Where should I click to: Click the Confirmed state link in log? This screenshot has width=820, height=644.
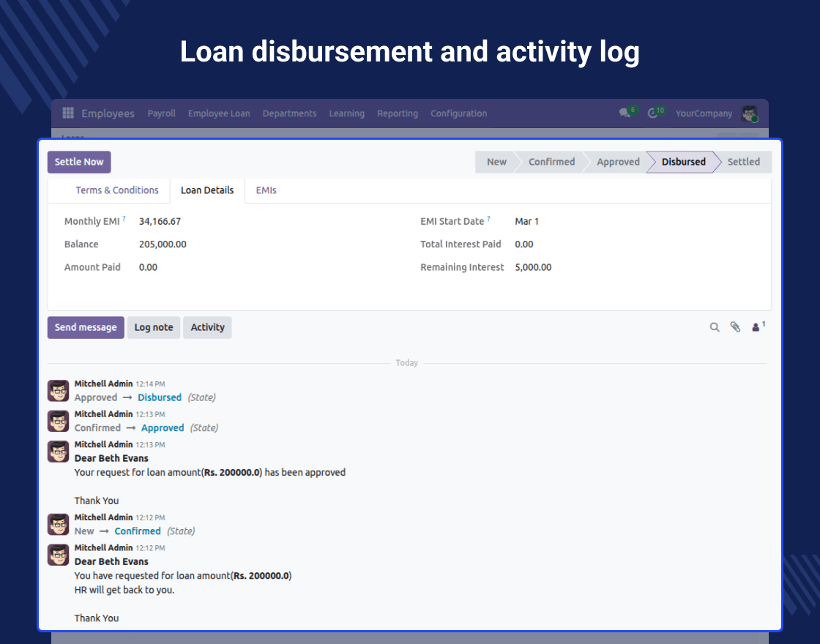point(138,531)
